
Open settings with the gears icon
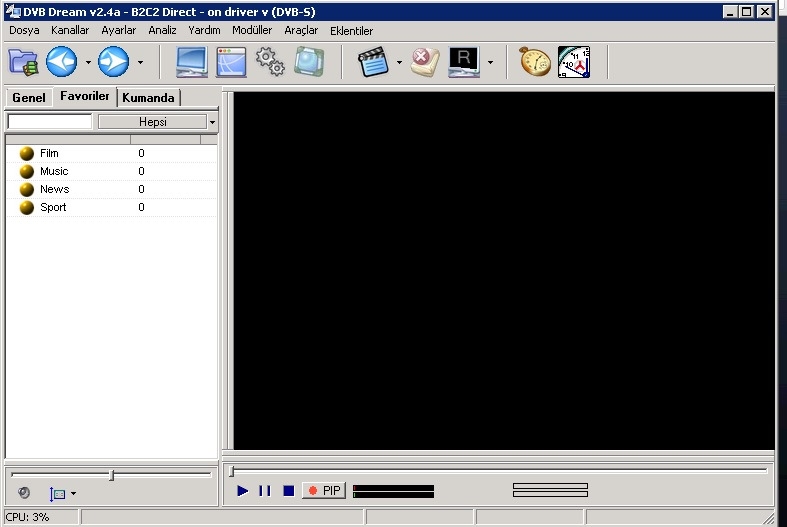coord(270,62)
